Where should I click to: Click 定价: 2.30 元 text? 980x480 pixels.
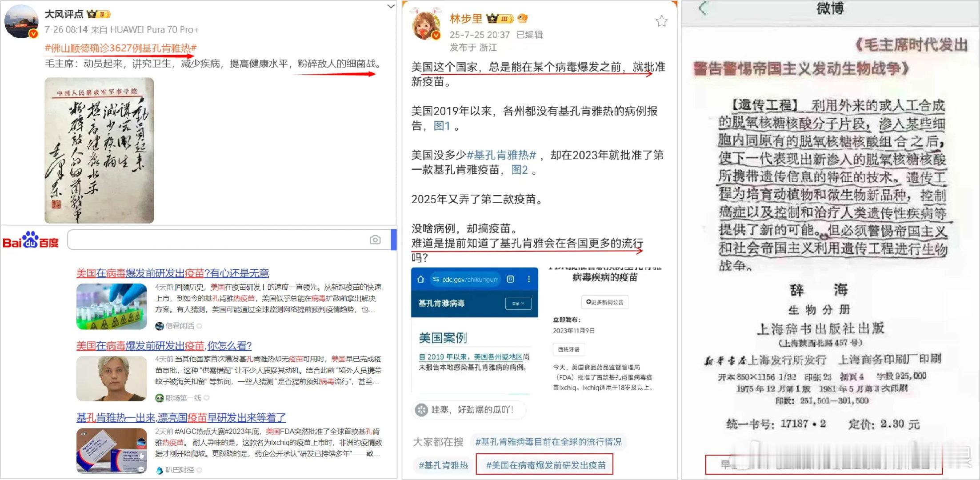[884, 424]
